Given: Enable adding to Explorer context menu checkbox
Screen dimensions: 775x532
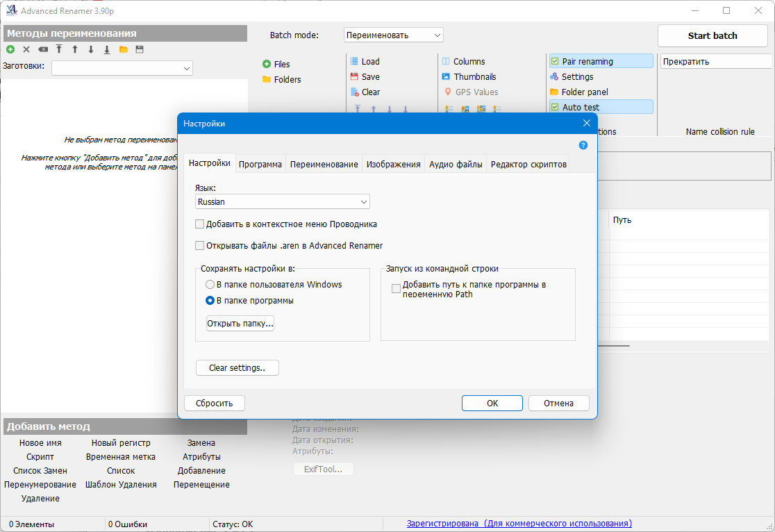Looking at the screenshot, I should (200, 224).
